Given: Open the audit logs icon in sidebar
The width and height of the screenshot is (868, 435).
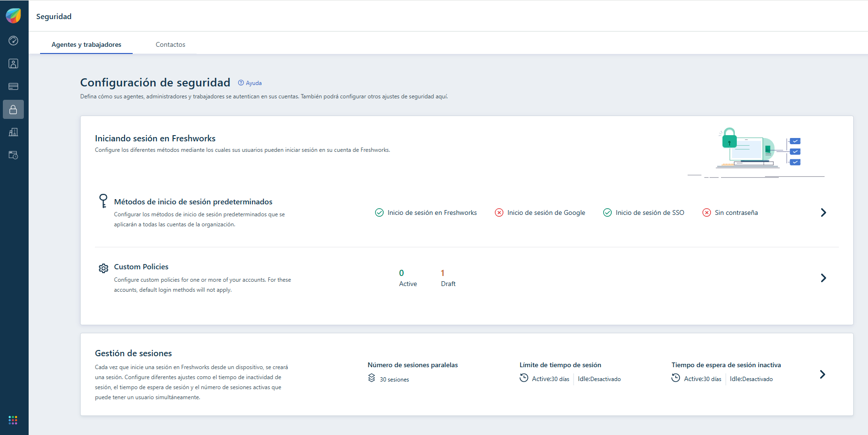Looking at the screenshot, I should [x=13, y=155].
